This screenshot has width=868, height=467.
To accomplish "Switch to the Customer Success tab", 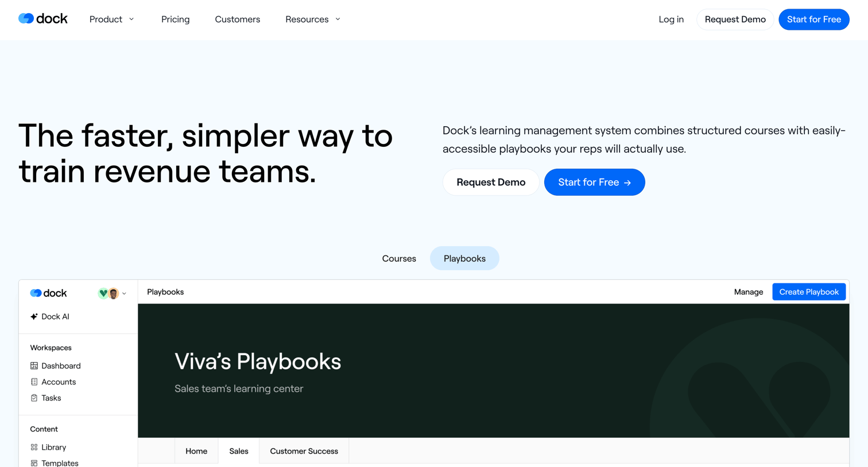I will [x=304, y=452].
